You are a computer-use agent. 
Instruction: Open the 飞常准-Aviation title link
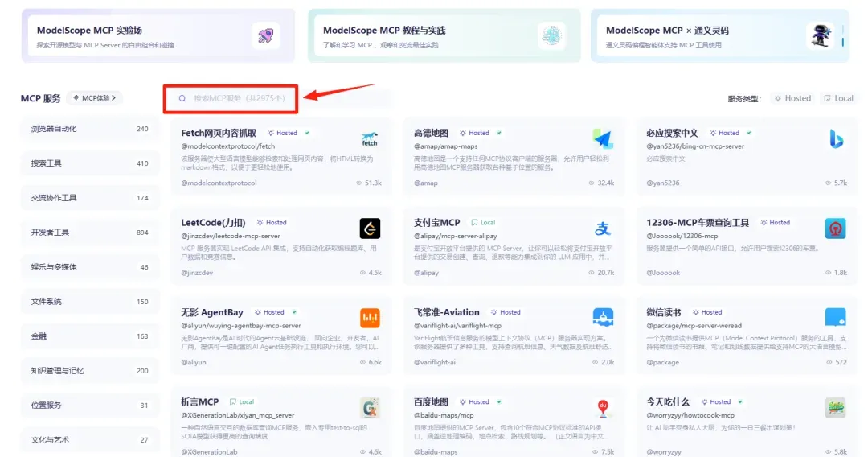tap(447, 312)
